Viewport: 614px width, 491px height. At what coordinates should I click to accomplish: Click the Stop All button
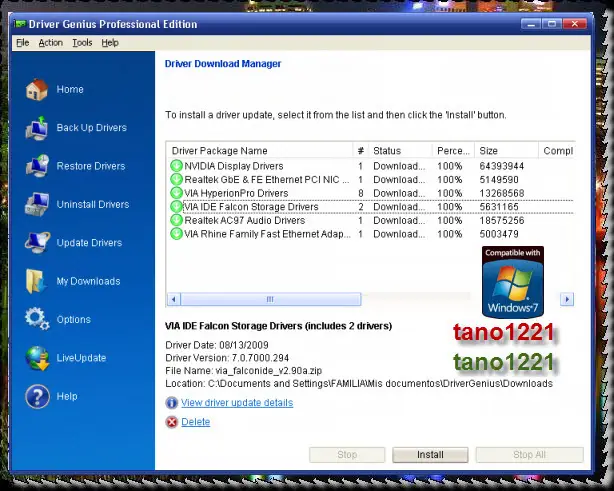(529, 455)
